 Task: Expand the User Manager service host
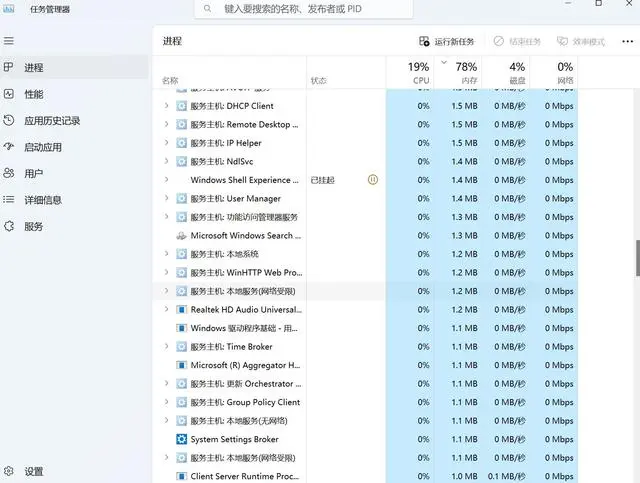point(166,198)
